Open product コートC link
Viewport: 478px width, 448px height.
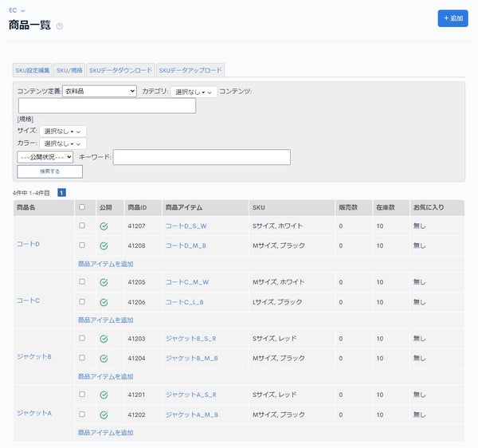(29, 301)
